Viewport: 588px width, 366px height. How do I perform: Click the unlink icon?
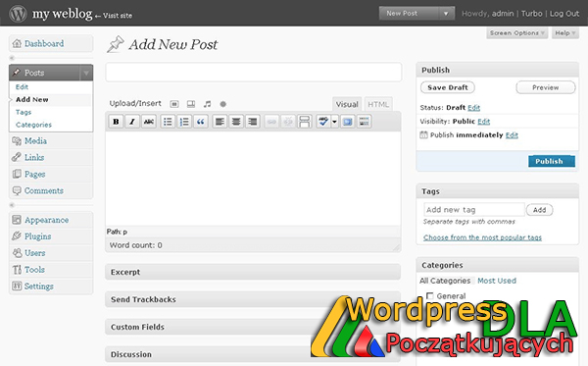pyautogui.click(x=288, y=122)
